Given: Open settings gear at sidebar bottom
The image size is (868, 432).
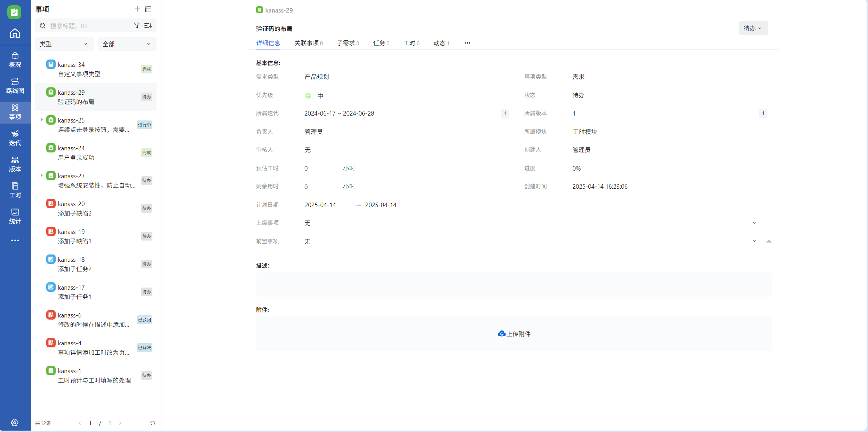Looking at the screenshot, I should pyautogui.click(x=15, y=423).
